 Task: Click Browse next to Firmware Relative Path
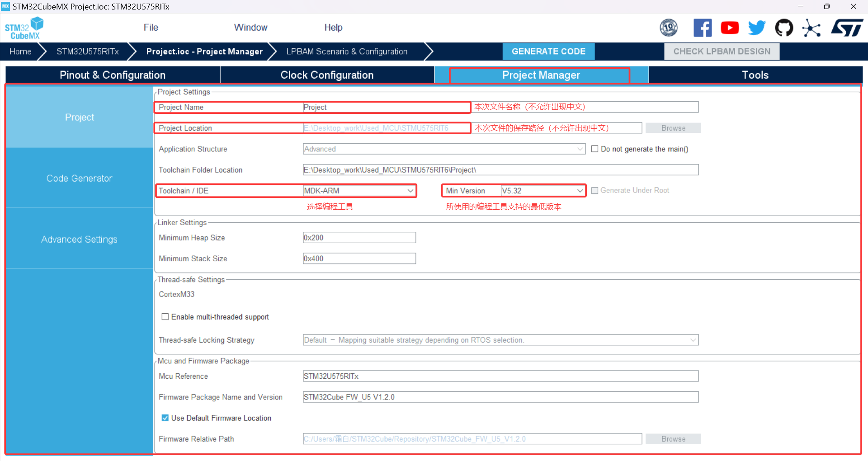click(x=673, y=439)
